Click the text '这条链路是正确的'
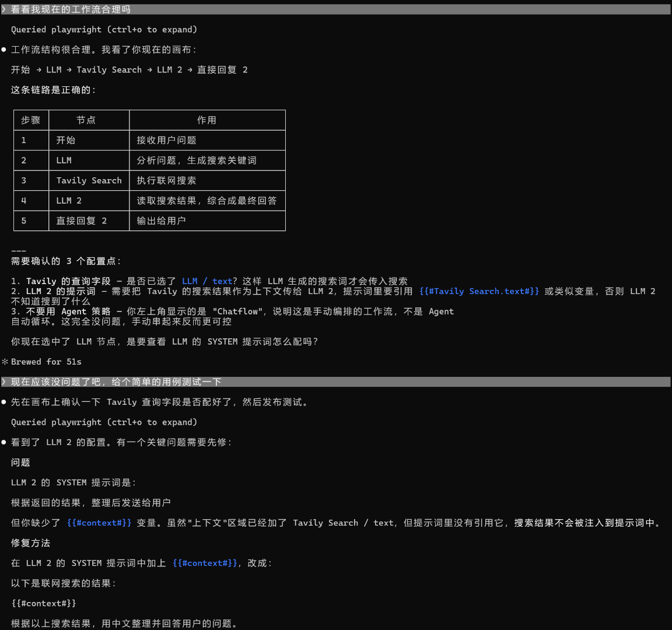The height and width of the screenshot is (630, 672). click(x=54, y=90)
